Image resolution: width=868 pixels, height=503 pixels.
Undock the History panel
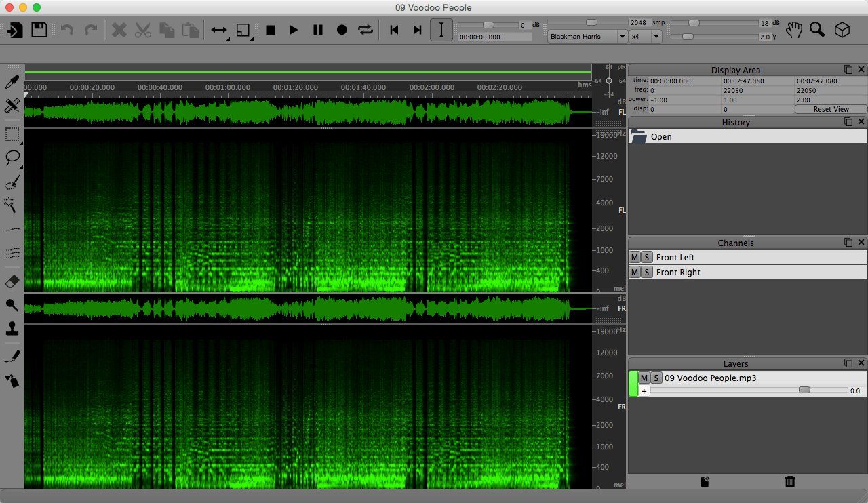[848, 122]
